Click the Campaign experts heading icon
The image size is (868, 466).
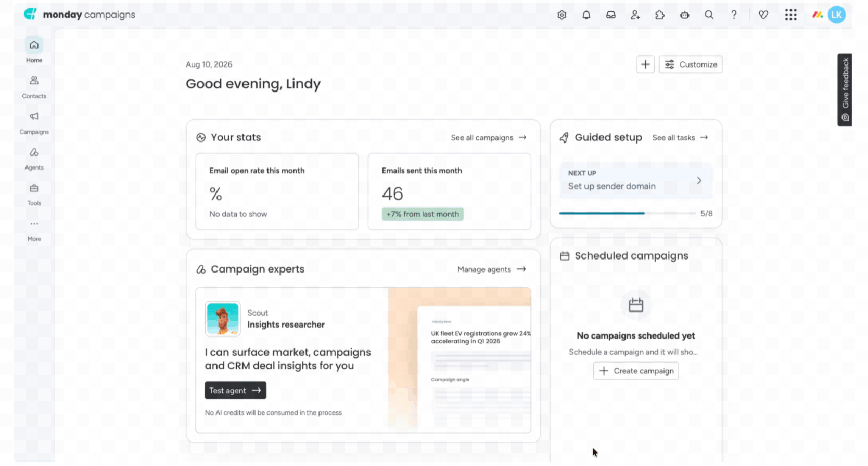click(201, 269)
